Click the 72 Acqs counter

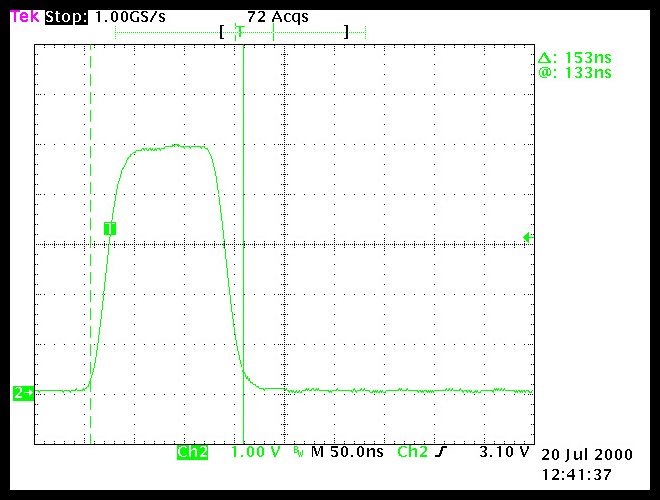click(x=278, y=17)
